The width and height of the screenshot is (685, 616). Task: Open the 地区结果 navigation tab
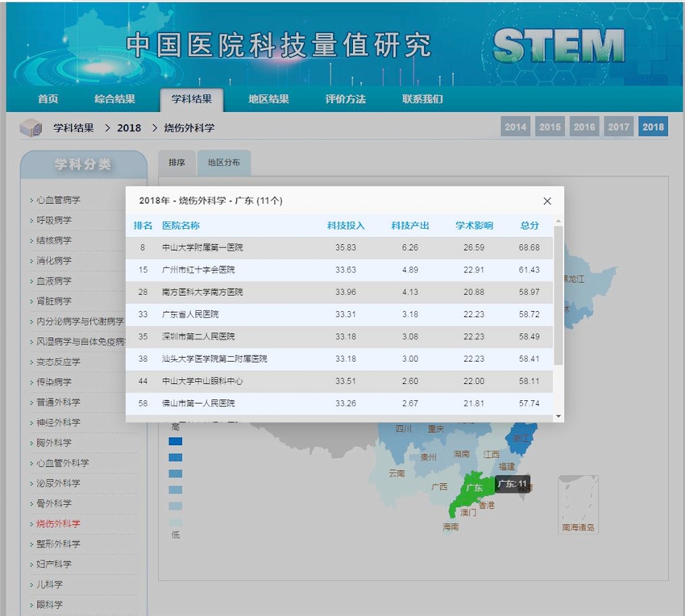click(268, 99)
